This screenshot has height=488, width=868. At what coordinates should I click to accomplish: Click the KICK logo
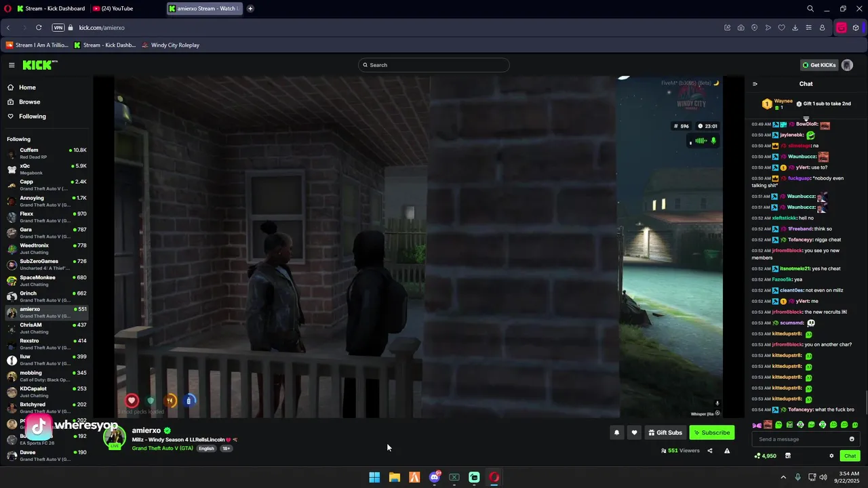pyautogui.click(x=40, y=65)
